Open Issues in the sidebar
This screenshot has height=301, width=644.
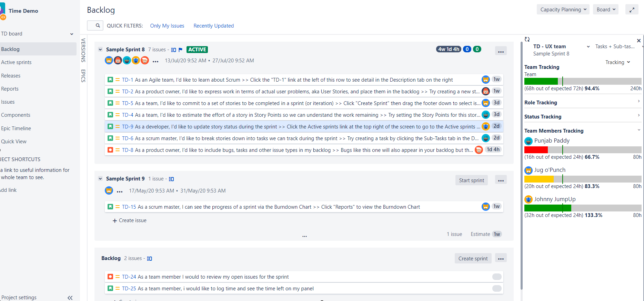pyautogui.click(x=8, y=102)
